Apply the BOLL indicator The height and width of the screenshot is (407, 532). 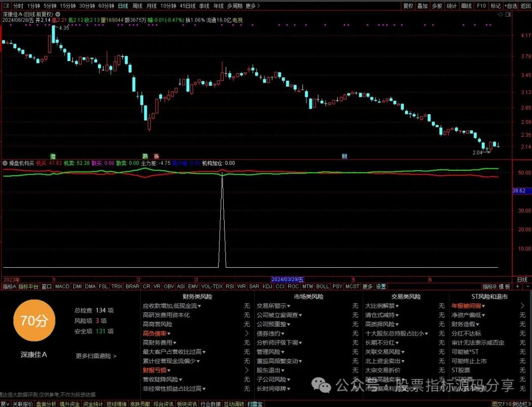(x=322, y=286)
